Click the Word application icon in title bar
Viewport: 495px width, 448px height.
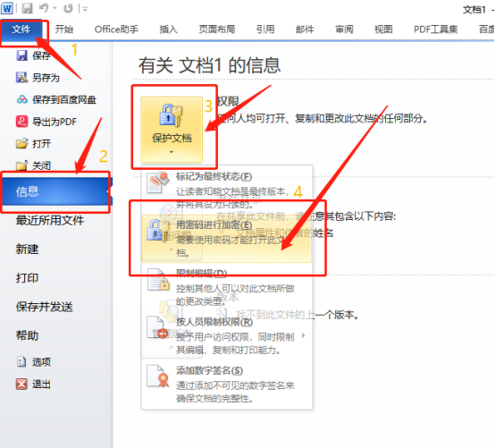tap(7, 8)
